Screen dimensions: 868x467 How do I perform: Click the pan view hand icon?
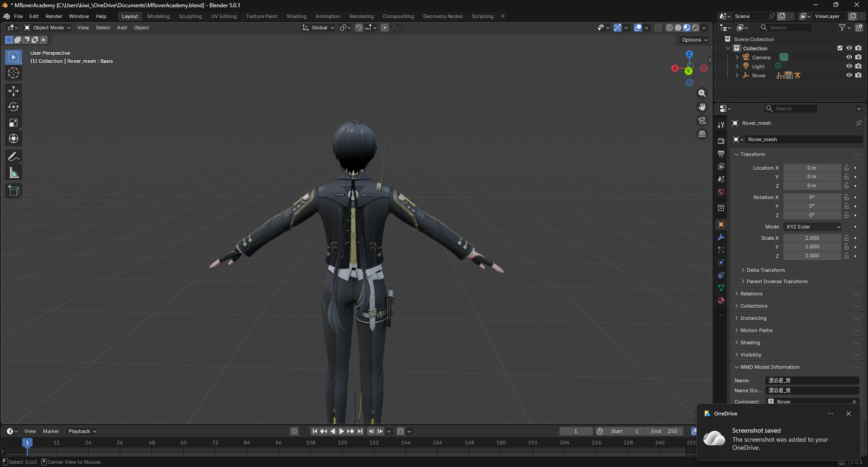click(x=702, y=107)
